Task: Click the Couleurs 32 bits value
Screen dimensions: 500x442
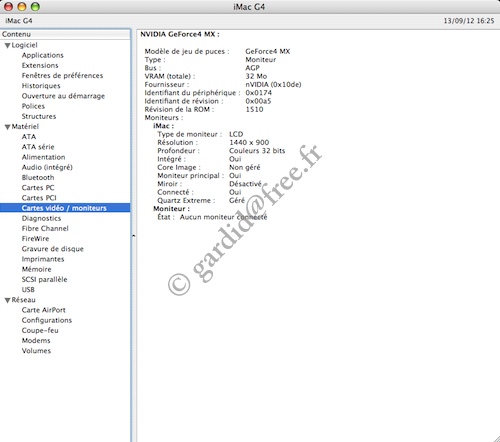Action: pos(257,151)
